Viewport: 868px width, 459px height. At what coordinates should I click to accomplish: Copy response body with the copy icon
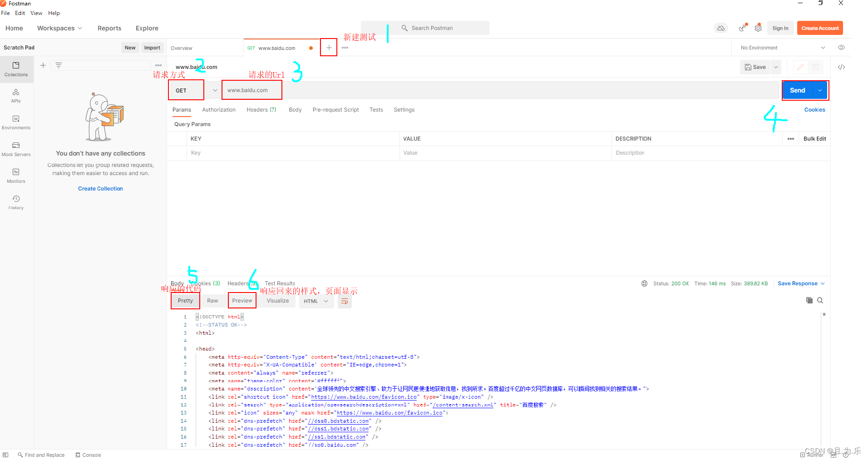tap(809, 300)
